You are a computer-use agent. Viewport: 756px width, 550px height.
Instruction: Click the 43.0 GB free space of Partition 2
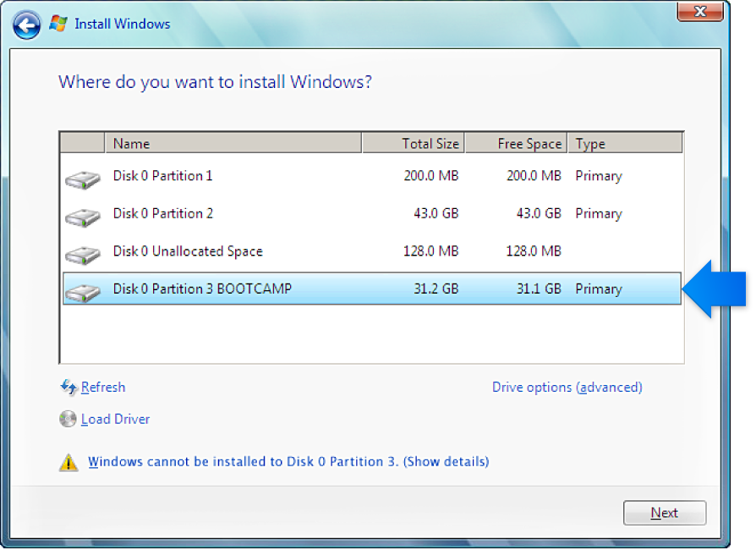pyautogui.click(x=539, y=213)
